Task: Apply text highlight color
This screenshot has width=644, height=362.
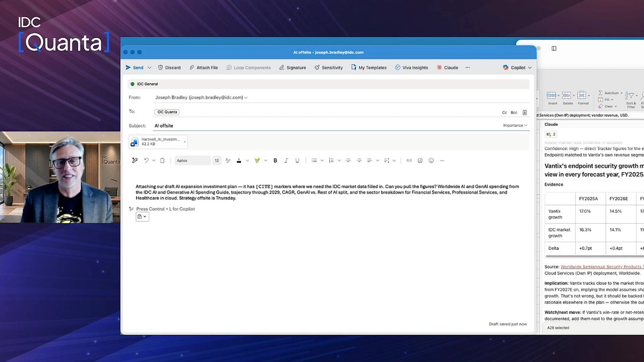Action: (257, 160)
